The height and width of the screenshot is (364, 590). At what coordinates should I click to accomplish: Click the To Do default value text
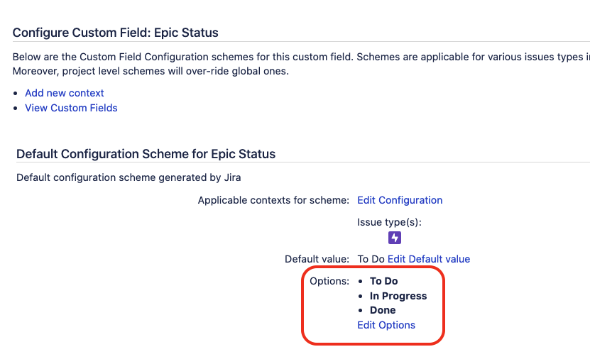pos(371,259)
